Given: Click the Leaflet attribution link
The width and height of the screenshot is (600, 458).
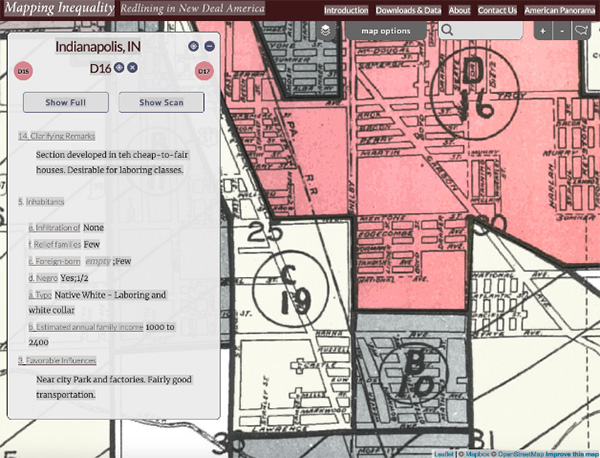Looking at the screenshot, I should pyautogui.click(x=443, y=454).
